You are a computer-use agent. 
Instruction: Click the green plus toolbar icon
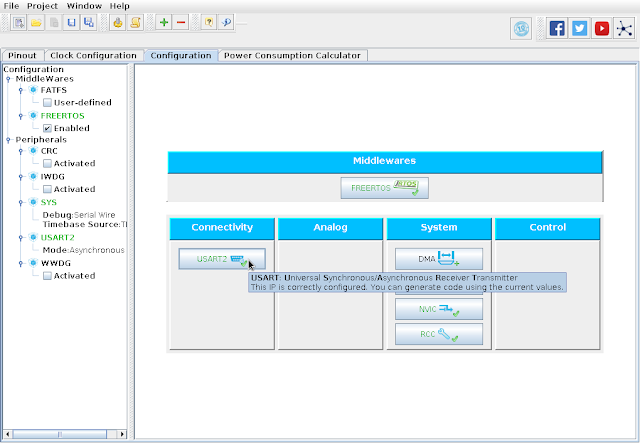(164, 22)
